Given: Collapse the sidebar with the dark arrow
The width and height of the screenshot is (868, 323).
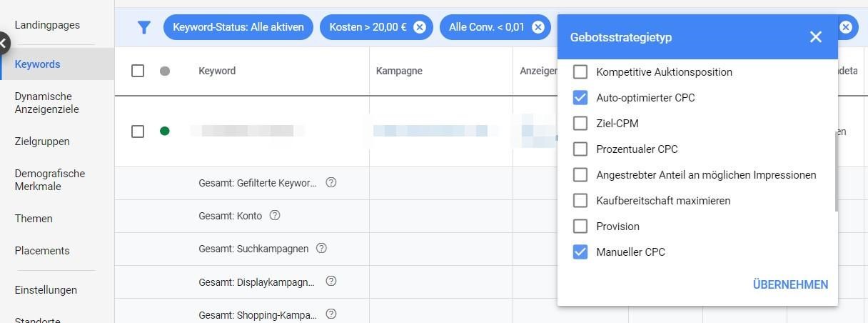Looking at the screenshot, I should coord(4,44).
